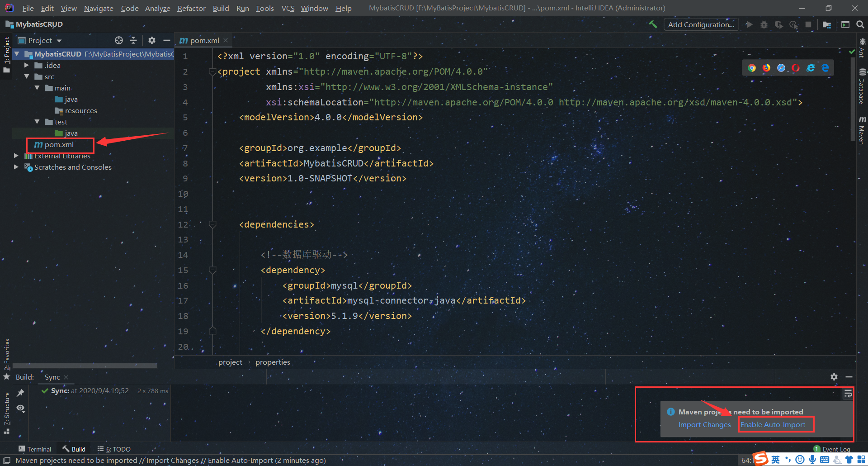Viewport: 868px width, 466px height.
Task: Open pom.xml in Internet Explorer icon
Action: (811, 68)
